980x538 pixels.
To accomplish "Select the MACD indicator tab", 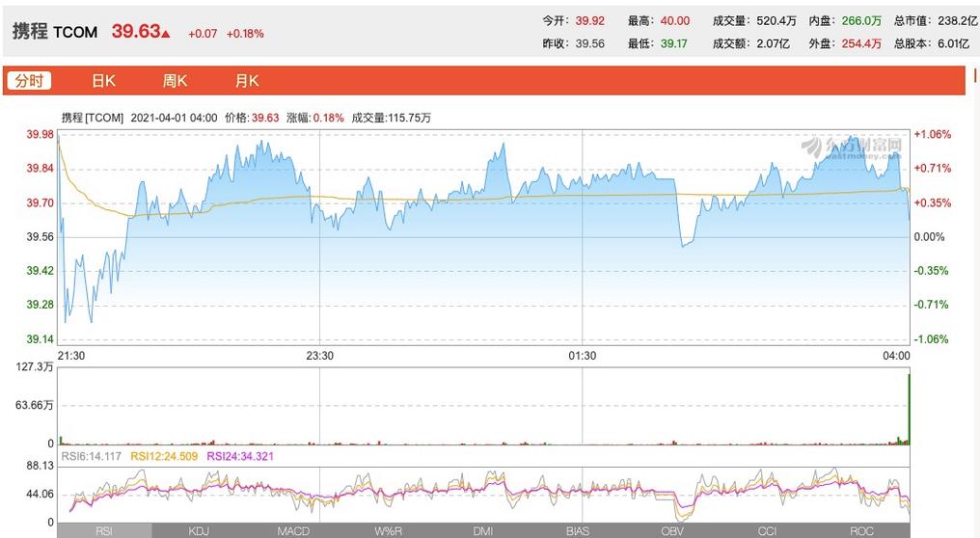I will 294,531.
